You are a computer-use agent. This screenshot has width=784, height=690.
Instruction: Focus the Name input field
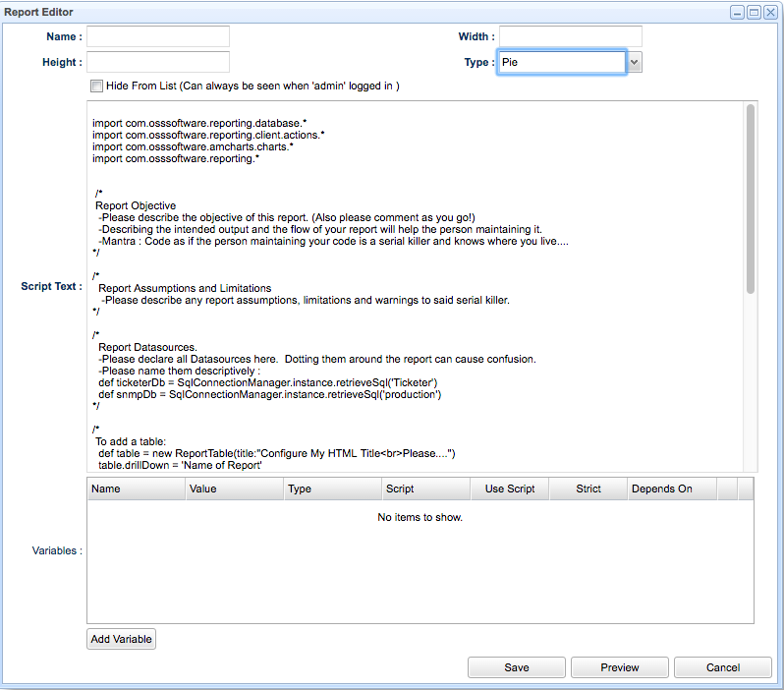[x=158, y=36]
